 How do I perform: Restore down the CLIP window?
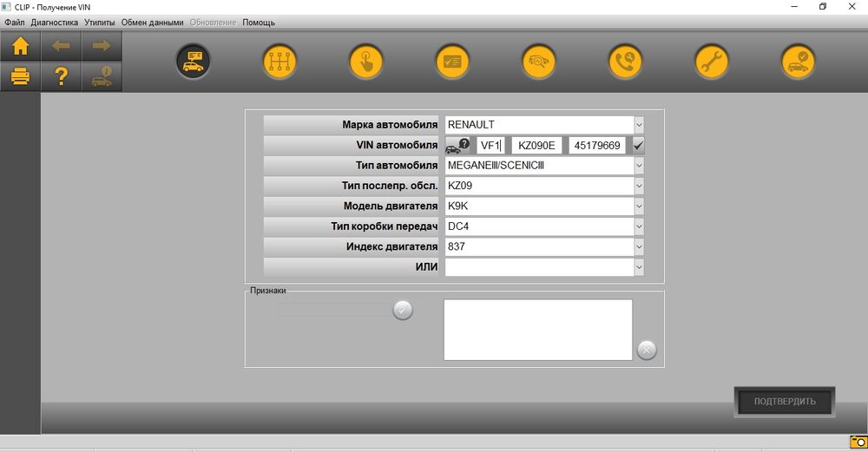click(823, 7)
